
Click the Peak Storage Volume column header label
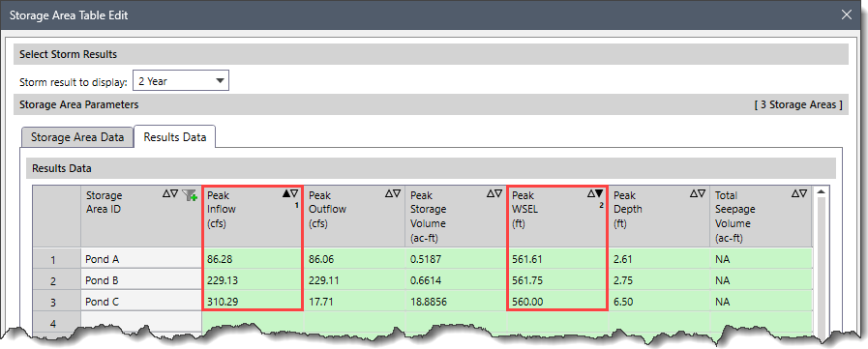pos(428,217)
